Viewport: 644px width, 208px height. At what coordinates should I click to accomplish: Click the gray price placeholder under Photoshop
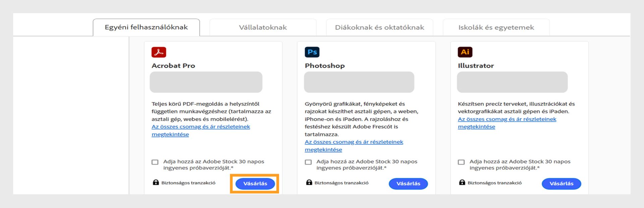pyautogui.click(x=359, y=82)
